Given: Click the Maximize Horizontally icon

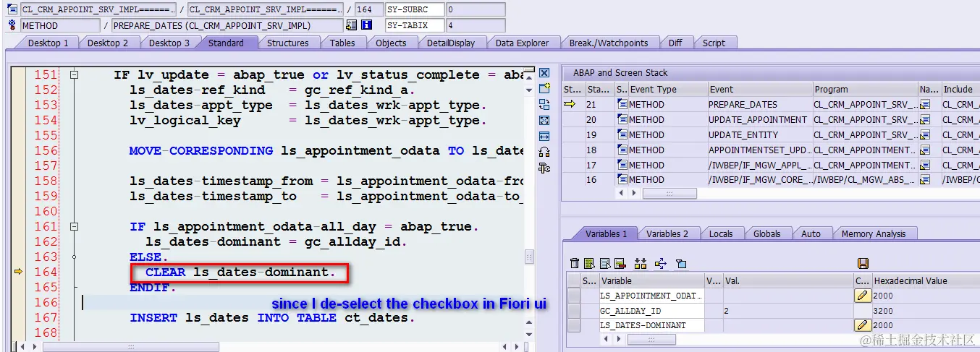Looking at the screenshot, I should click(x=544, y=136).
